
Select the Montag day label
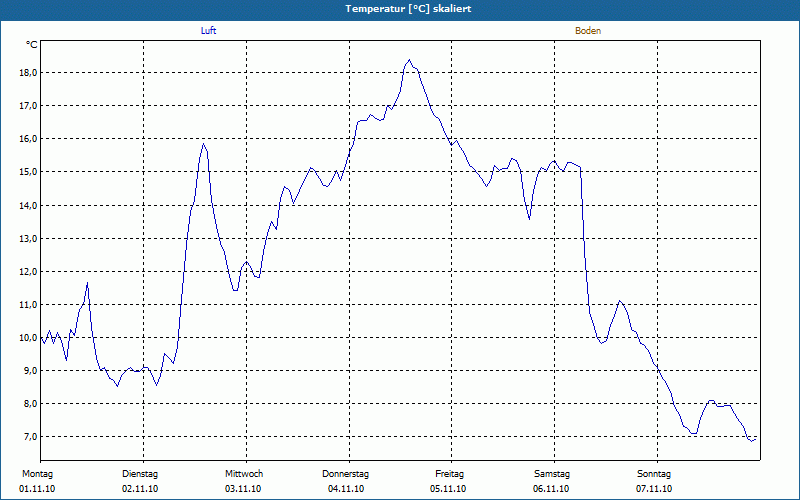(37, 474)
